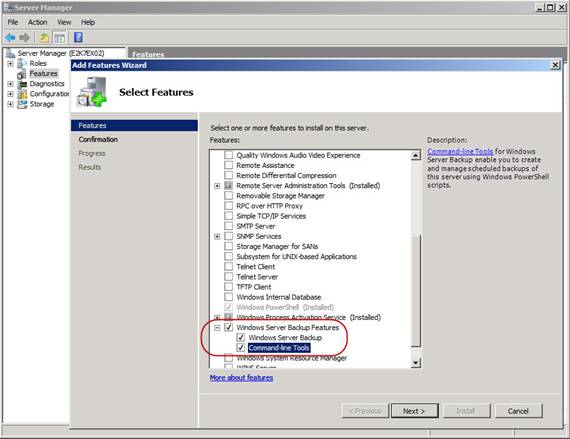Check the SMTP Server feature
Viewport: 570px width, 439px height.
(228, 226)
